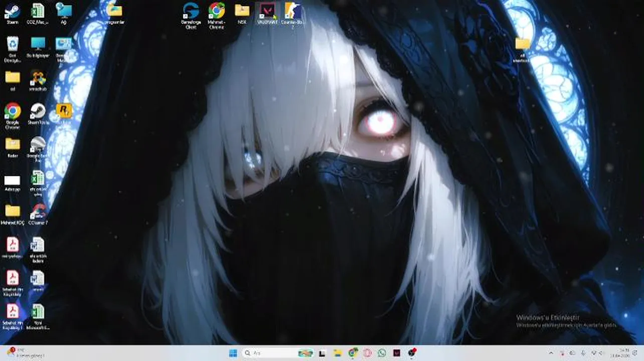The image size is (644, 361).
Task: Open the Google Earth Pro shortcut
Action: pyautogui.click(x=38, y=149)
